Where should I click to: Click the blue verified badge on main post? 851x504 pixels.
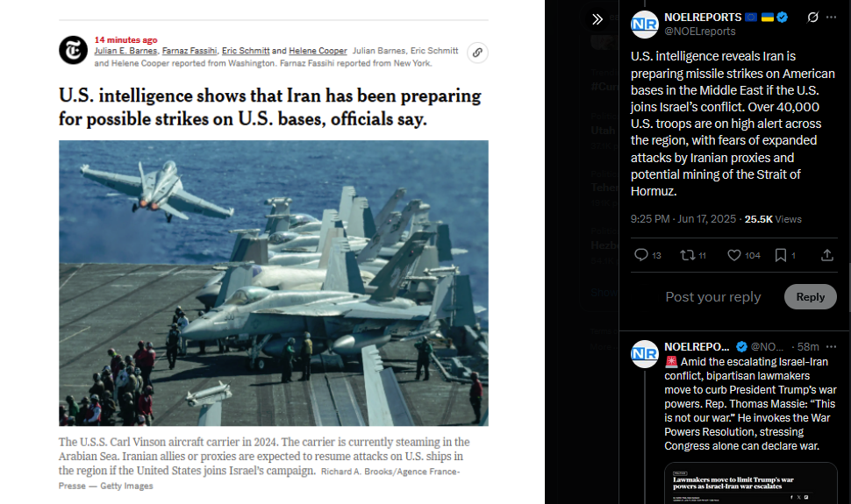[782, 18]
